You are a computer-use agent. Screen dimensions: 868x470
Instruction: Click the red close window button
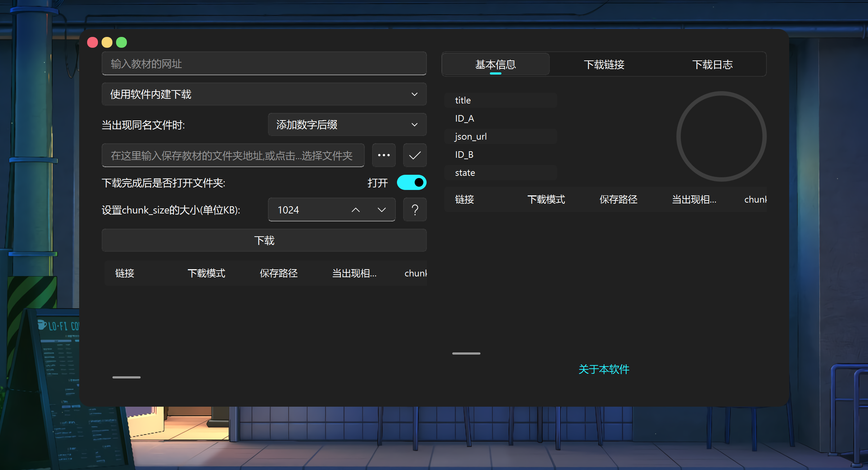tap(93, 42)
